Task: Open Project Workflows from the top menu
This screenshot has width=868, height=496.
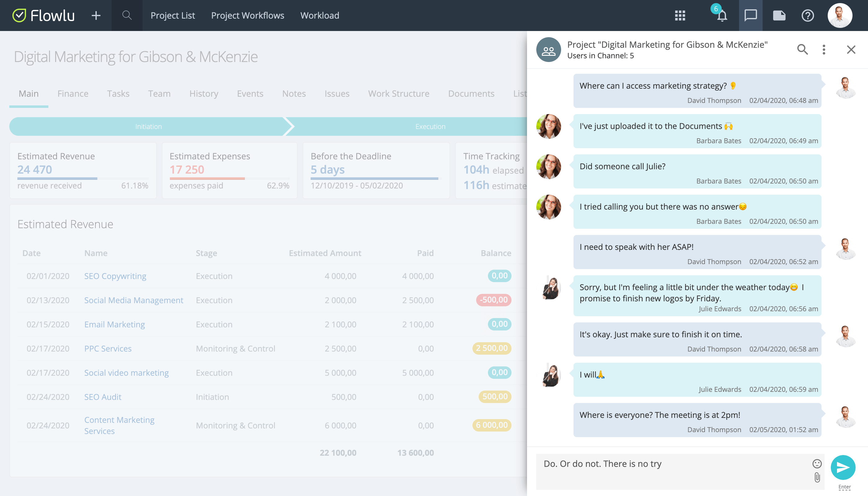Action: 248,15
